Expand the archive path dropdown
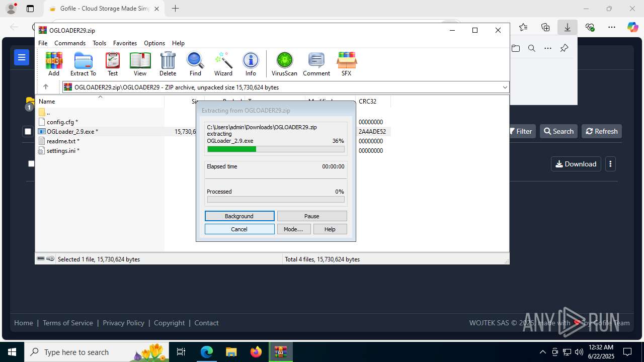This screenshot has width=644, height=362. click(505, 87)
